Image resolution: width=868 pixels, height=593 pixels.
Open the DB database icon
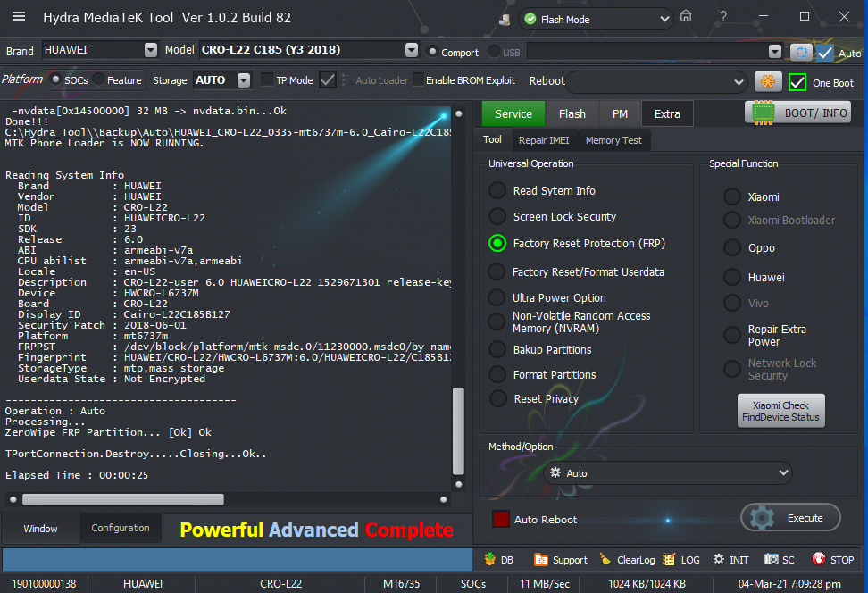pyautogui.click(x=490, y=560)
